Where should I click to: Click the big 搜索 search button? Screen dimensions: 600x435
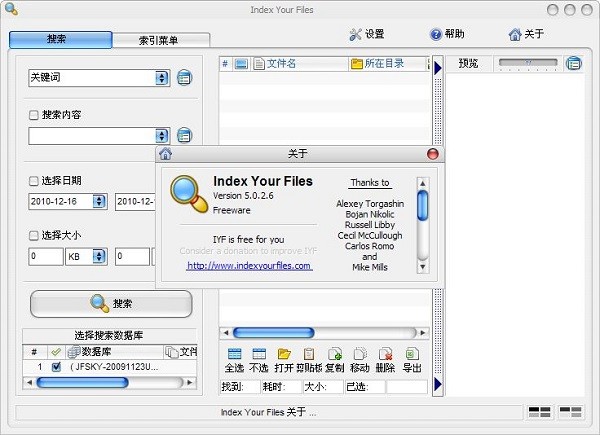coord(111,304)
